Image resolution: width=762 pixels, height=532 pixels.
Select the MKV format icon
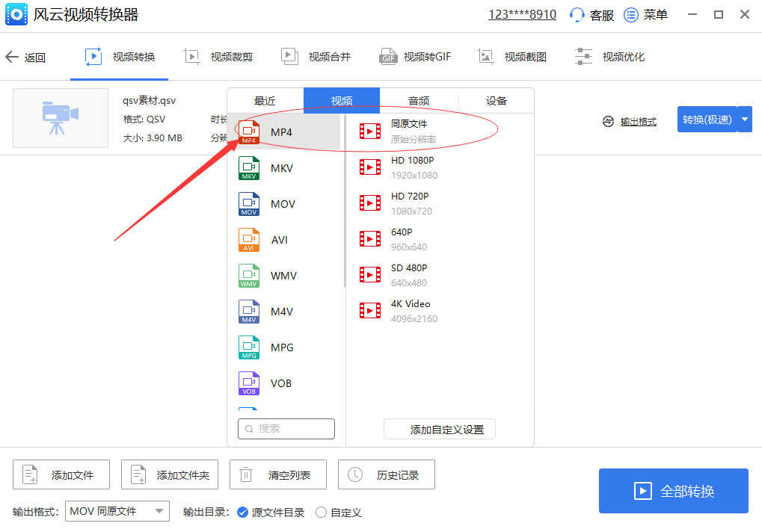249,168
